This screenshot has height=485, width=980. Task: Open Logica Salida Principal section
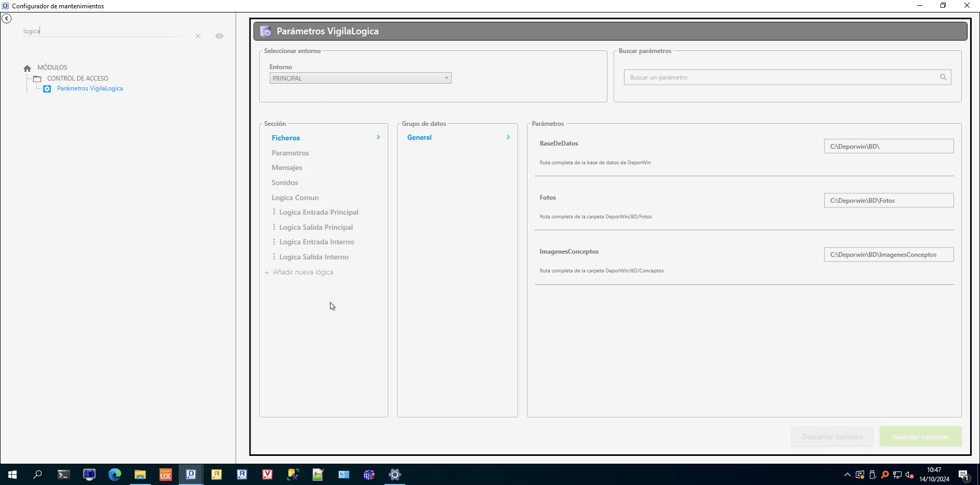pyautogui.click(x=316, y=227)
